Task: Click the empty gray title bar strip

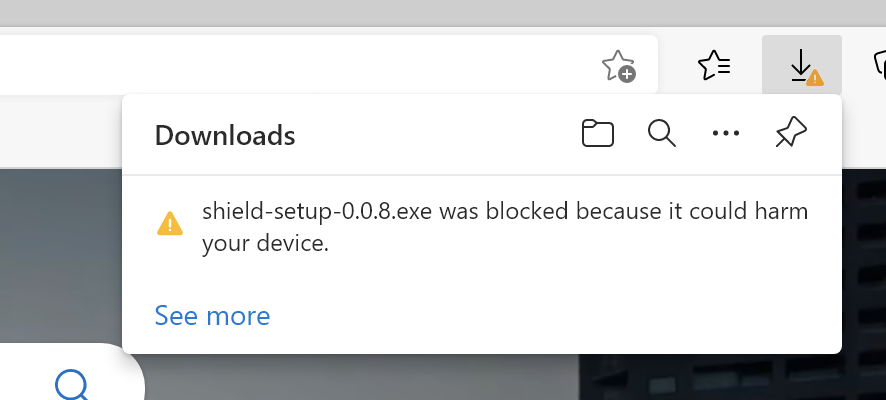Action: [x=443, y=12]
